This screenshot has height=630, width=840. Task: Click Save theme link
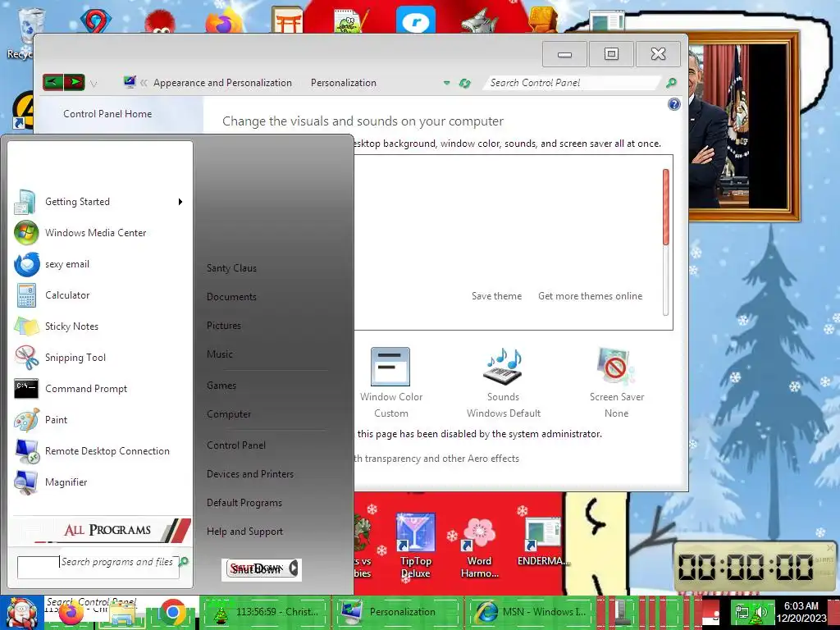tap(496, 296)
